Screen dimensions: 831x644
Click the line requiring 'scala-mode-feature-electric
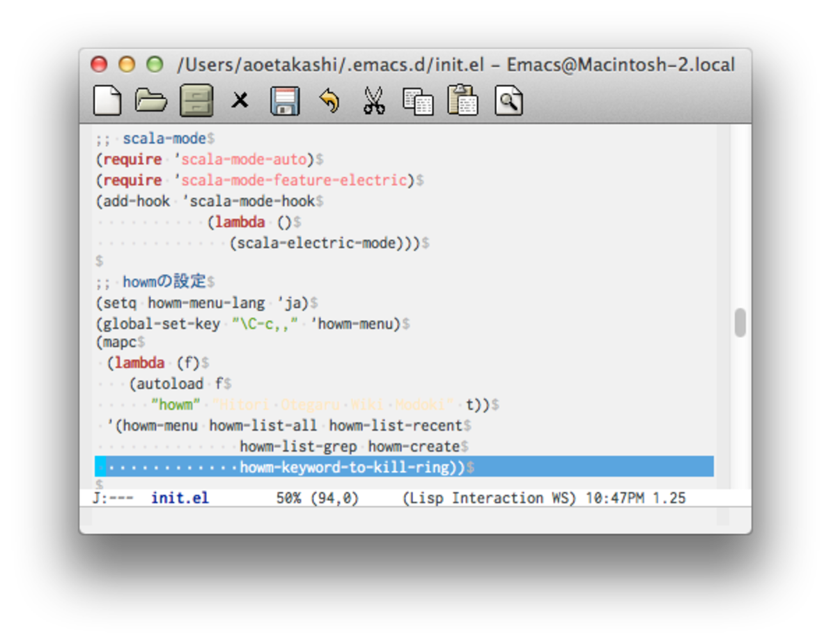coord(260,180)
